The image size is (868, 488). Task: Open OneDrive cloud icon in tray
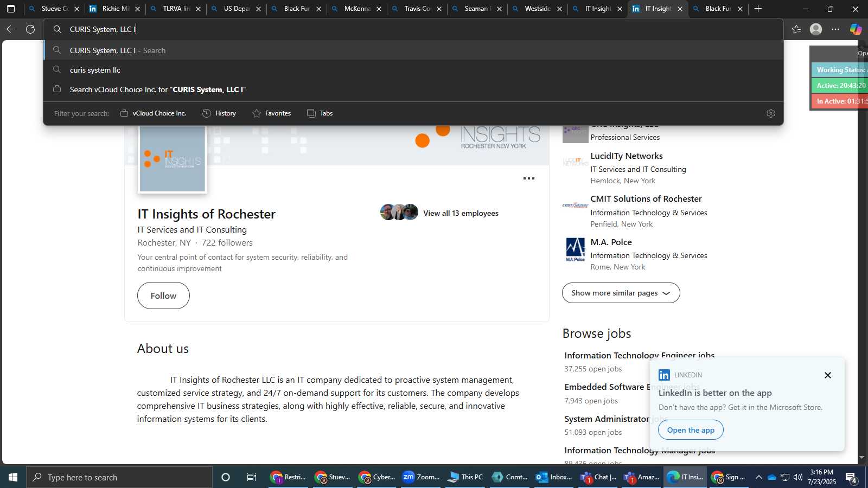(x=772, y=477)
